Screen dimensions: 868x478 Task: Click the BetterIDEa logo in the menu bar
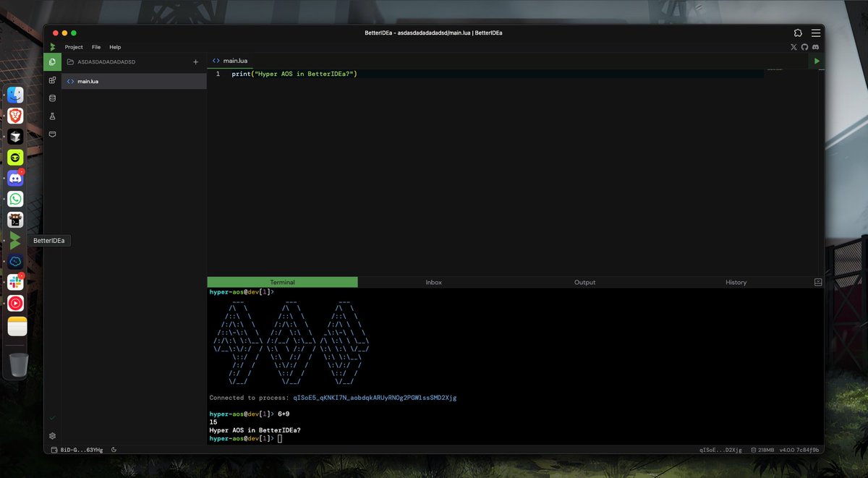(52, 47)
